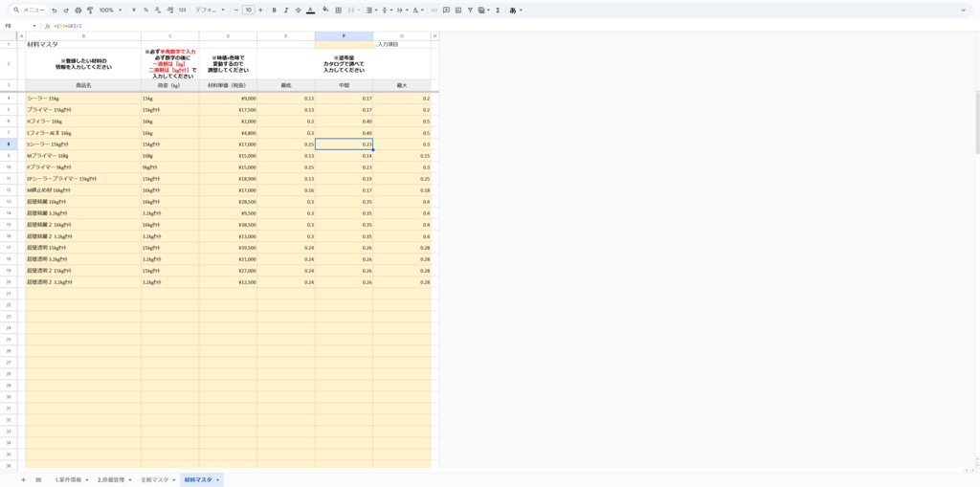Viewport: 980px width, 487px height.
Task: Click the functions sigma icon
Action: [x=498, y=10]
